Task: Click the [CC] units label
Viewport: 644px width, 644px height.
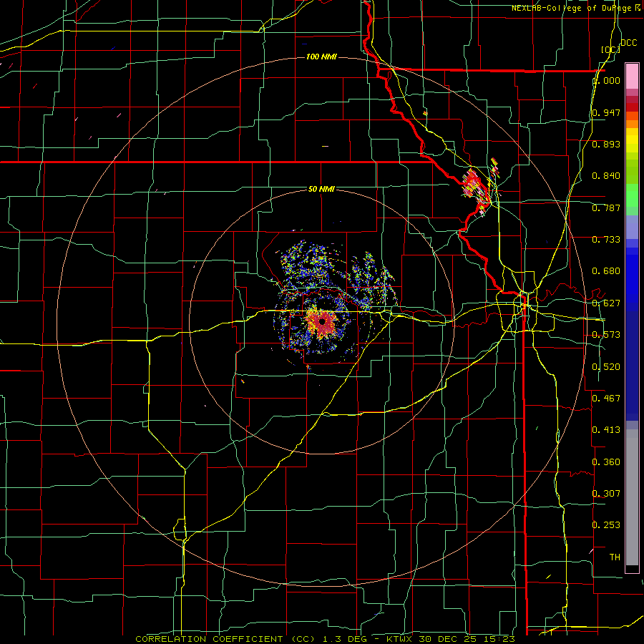Action: coord(610,49)
